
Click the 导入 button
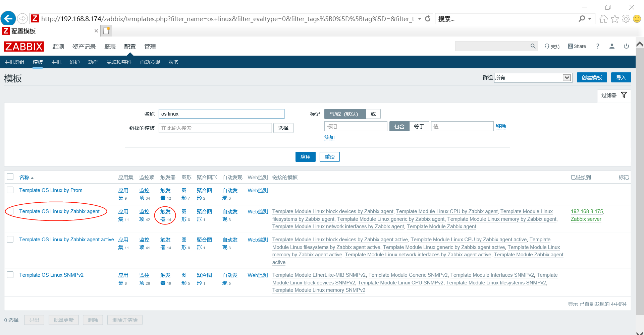(x=621, y=78)
